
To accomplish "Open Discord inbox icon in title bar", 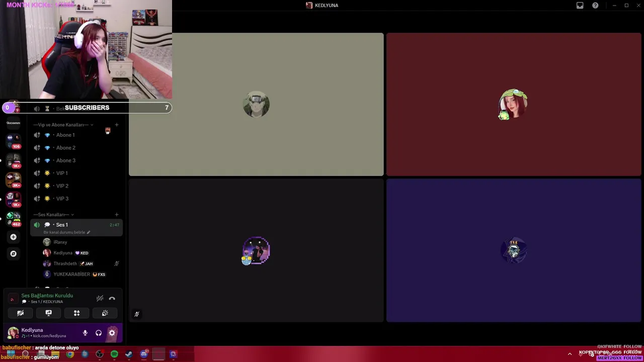I will tap(580, 6).
